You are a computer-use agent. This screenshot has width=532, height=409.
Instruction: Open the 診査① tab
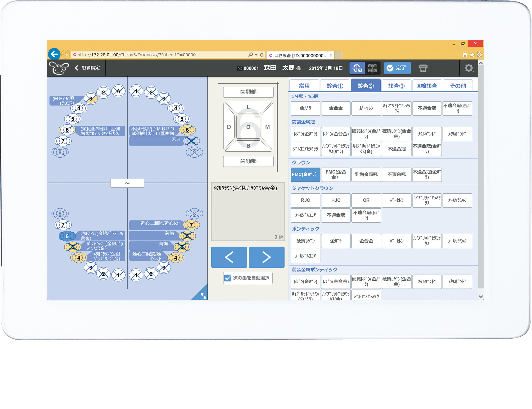coord(335,86)
